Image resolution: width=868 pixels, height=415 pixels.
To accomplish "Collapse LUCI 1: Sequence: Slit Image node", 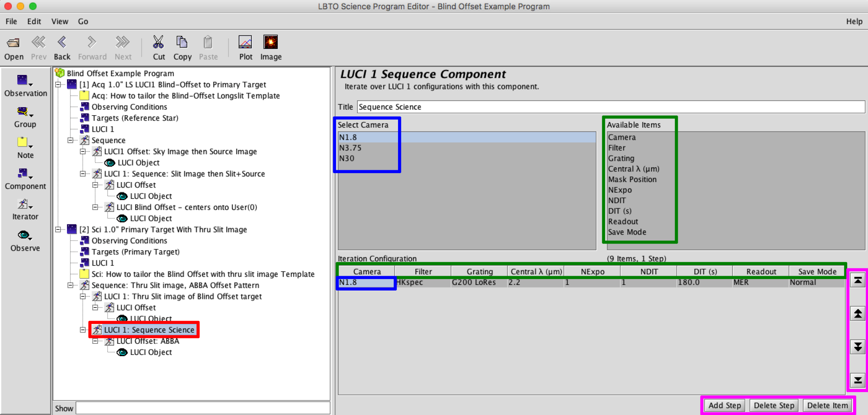I will [83, 174].
